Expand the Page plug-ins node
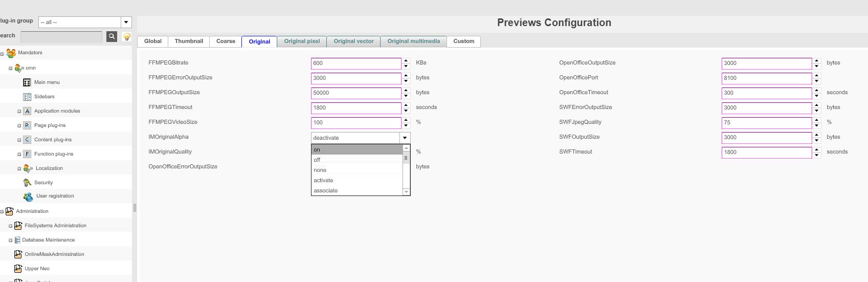The height and width of the screenshot is (282, 868). click(x=19, y=125)
